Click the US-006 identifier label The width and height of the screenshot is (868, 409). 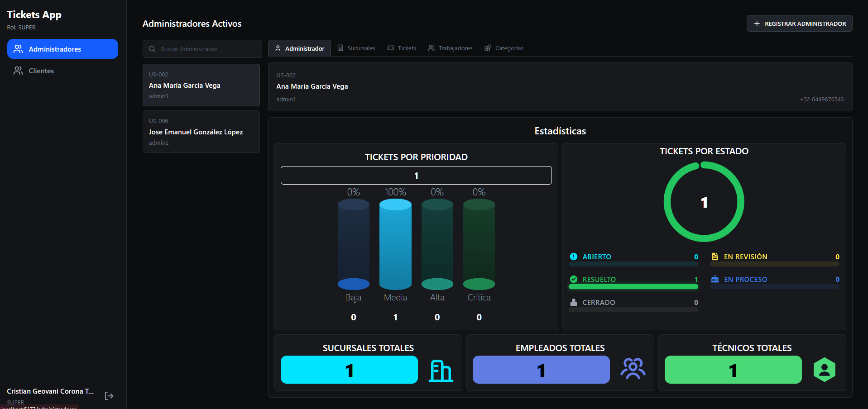point(158,121)
